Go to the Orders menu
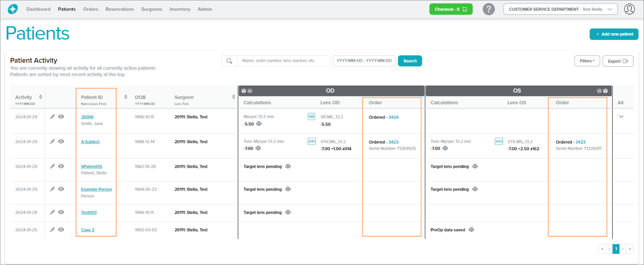 click(x=90, y=9)
